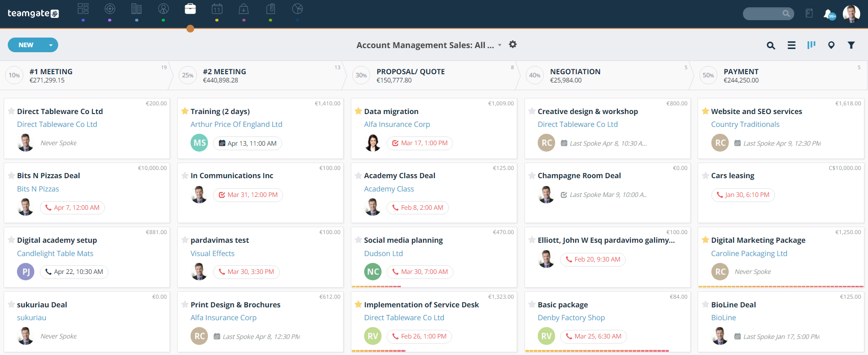Open the Products shopping bag icon

244,9
